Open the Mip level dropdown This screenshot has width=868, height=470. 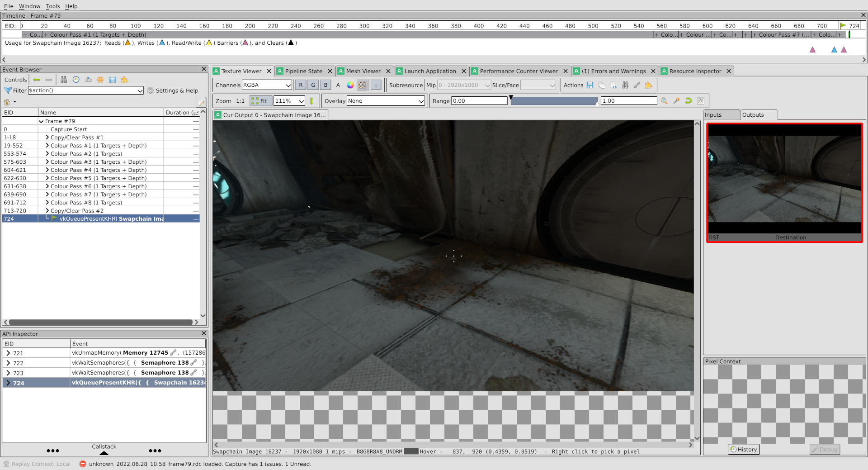[x=464, y=85]
